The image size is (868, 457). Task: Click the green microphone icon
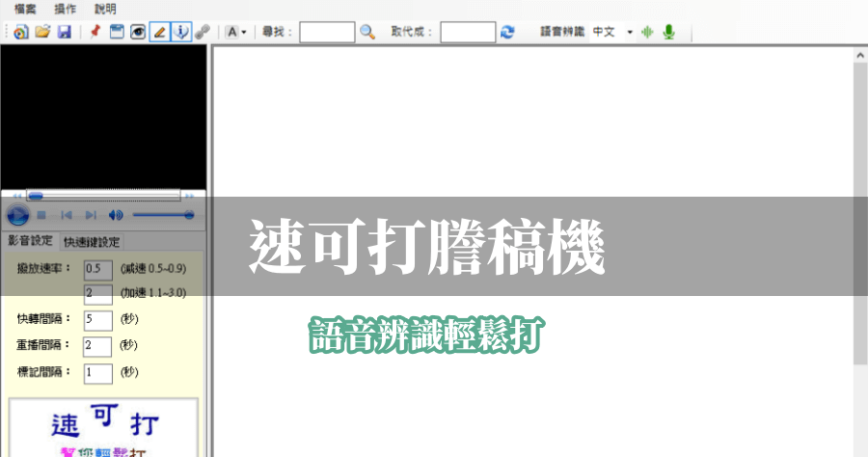click(x=668, y=32)
